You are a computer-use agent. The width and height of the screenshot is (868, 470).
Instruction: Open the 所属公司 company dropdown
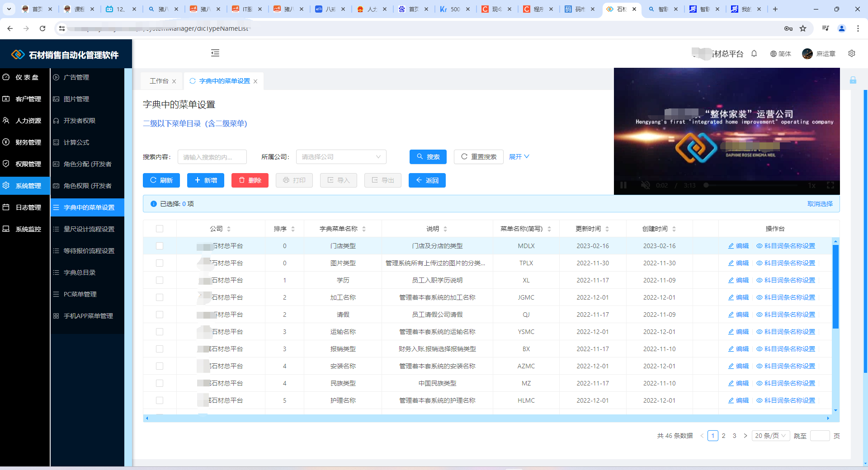click(x=341, y=157)
